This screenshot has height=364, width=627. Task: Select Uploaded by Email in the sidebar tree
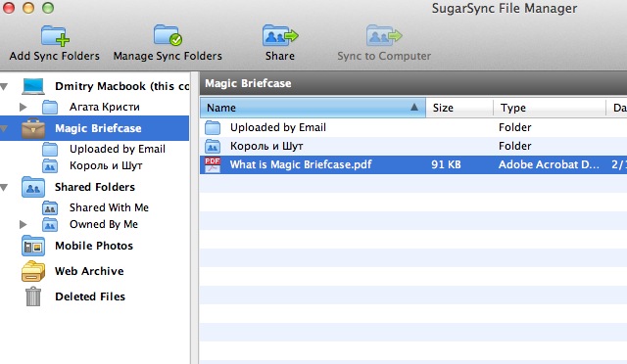tap(118, 149)
